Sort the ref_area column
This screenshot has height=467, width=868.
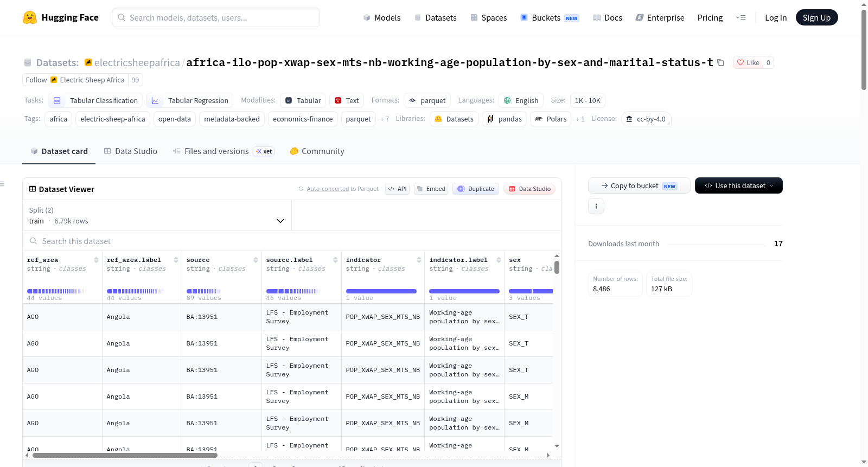tap(96, 260)
